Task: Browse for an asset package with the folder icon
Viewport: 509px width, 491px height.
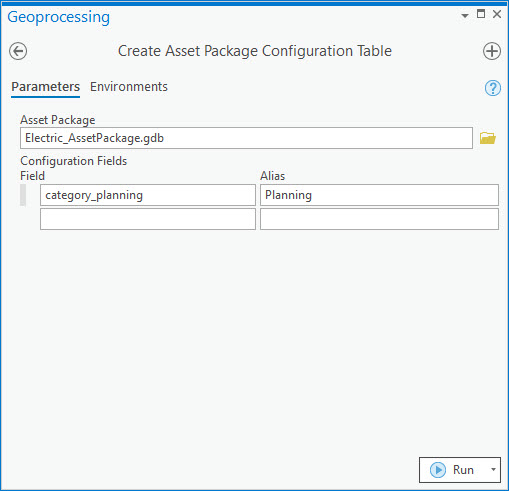Action: (488, 138)
